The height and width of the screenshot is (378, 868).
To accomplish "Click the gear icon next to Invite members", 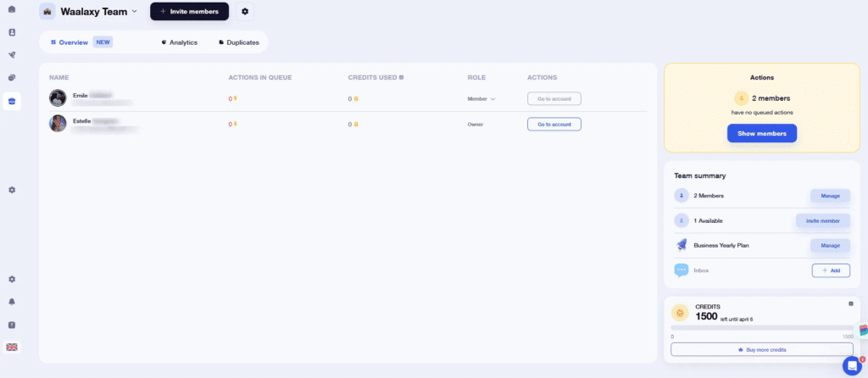I will [245, 11].
